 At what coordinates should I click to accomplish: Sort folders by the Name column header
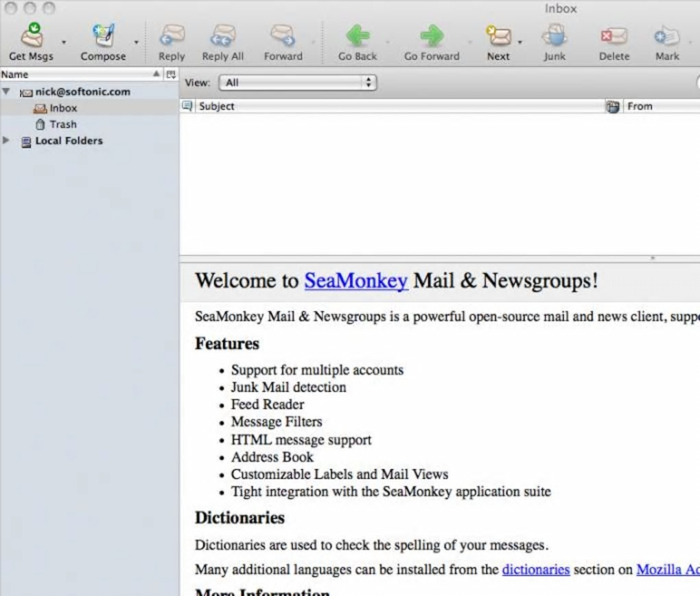81,74
